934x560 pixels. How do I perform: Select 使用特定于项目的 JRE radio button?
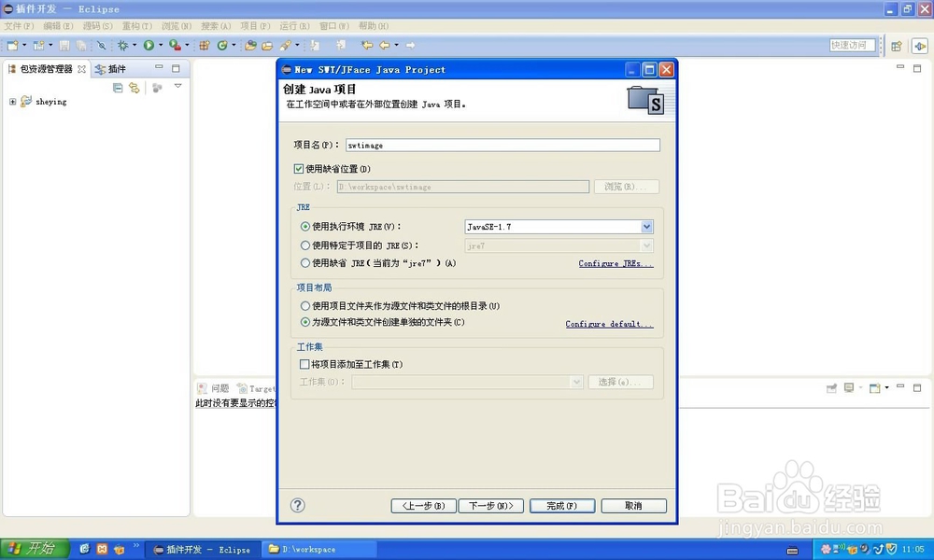click(x=305, y=245)
